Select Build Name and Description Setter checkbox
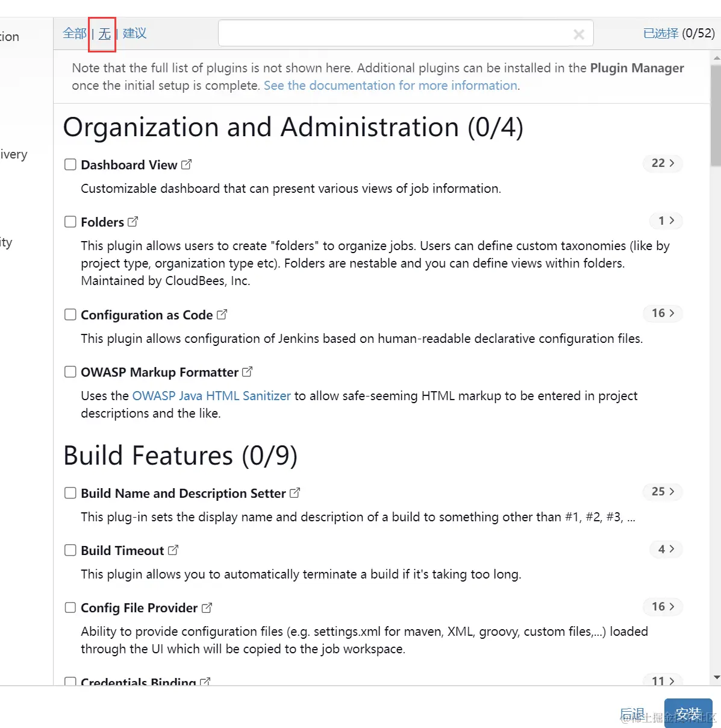The image size is (721, 728). (70, 493)
